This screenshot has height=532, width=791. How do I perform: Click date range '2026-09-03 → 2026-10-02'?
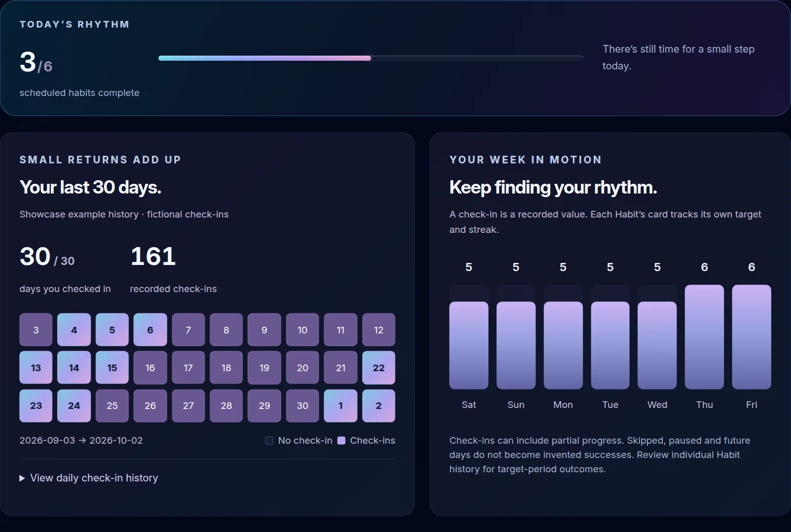[81, 441]
